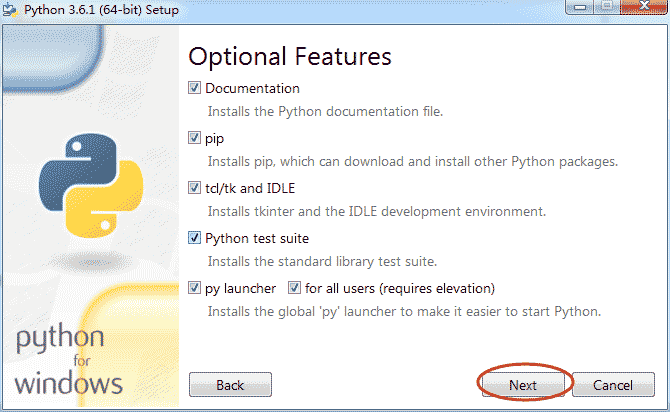670x412 pixels.
Task: Toggle the pip checkbox
Action: (x=195, y=138)
